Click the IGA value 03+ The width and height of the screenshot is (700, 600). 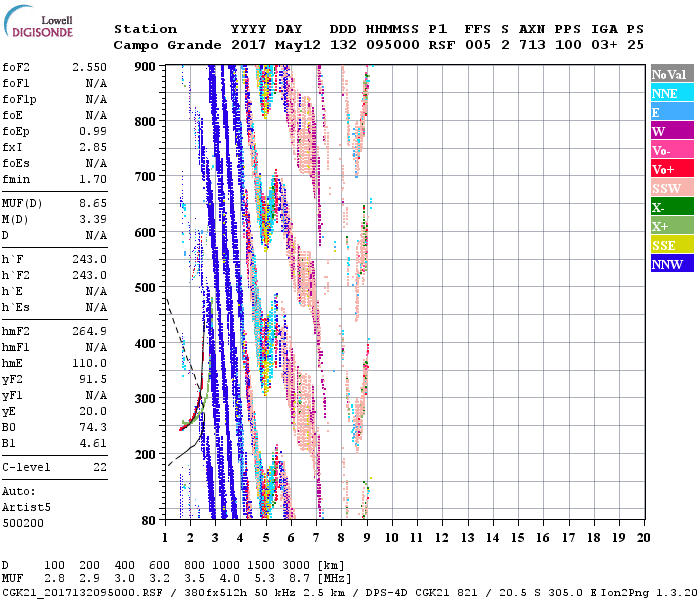(604, 45)
